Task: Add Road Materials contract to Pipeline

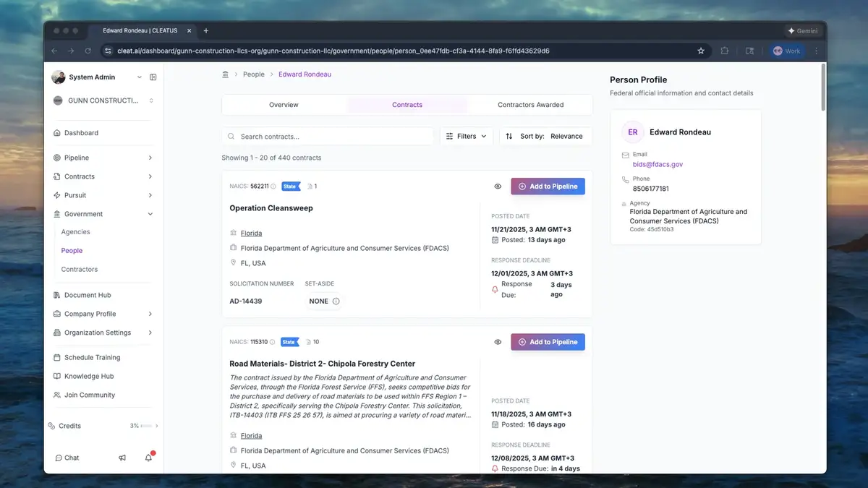Action: pos(548,342)
